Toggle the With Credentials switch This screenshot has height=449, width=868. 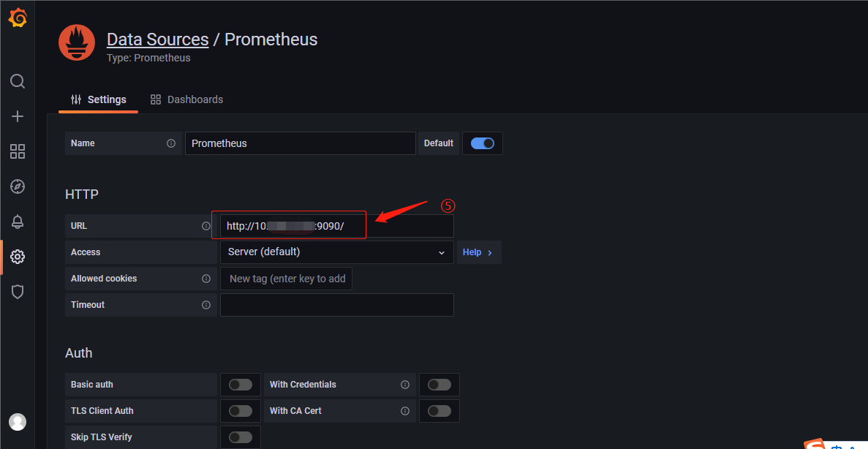[x=439, y=385]
